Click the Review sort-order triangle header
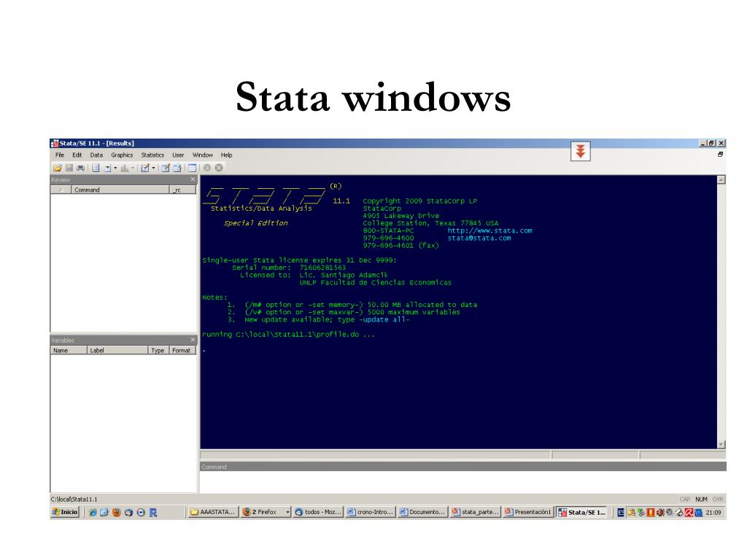The image size is (747, 560). 61,190
